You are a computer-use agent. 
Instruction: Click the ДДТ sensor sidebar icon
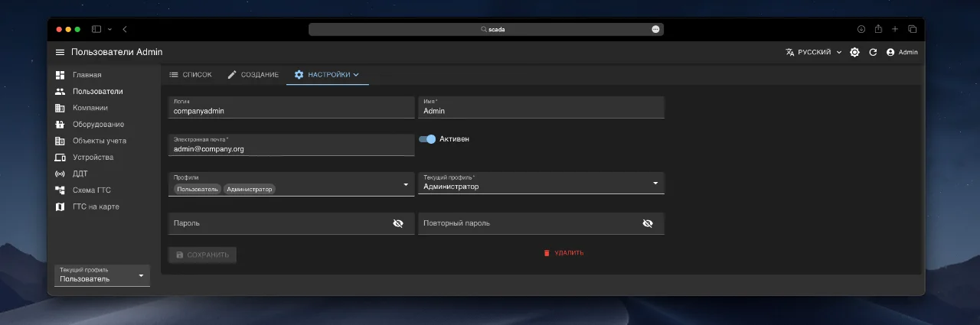[x=60, y=174]
